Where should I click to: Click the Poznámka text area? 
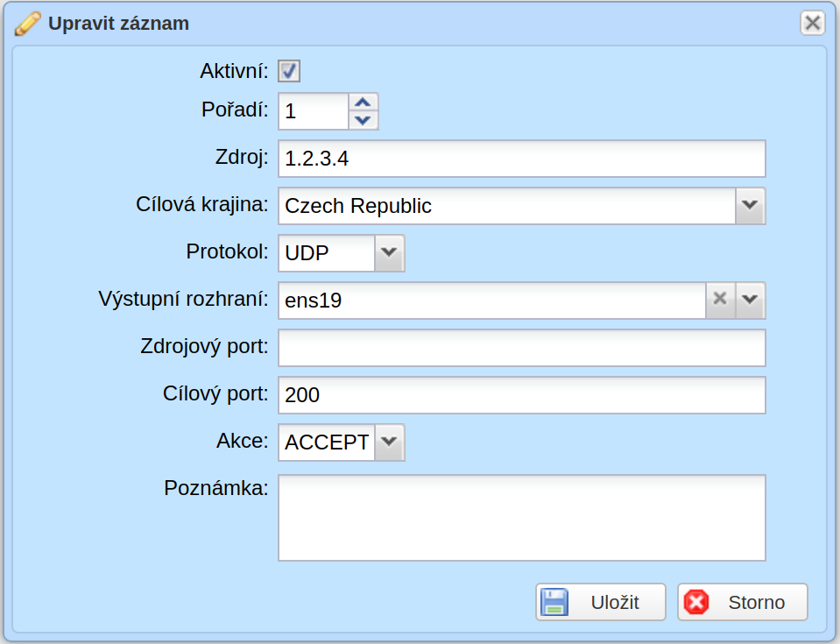[x=522, y=518]
